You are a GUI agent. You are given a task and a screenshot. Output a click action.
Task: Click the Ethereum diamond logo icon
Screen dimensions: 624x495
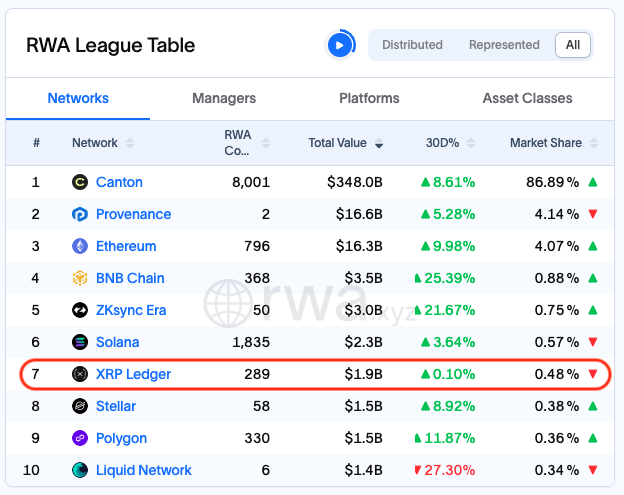click(x=80, y=246)
